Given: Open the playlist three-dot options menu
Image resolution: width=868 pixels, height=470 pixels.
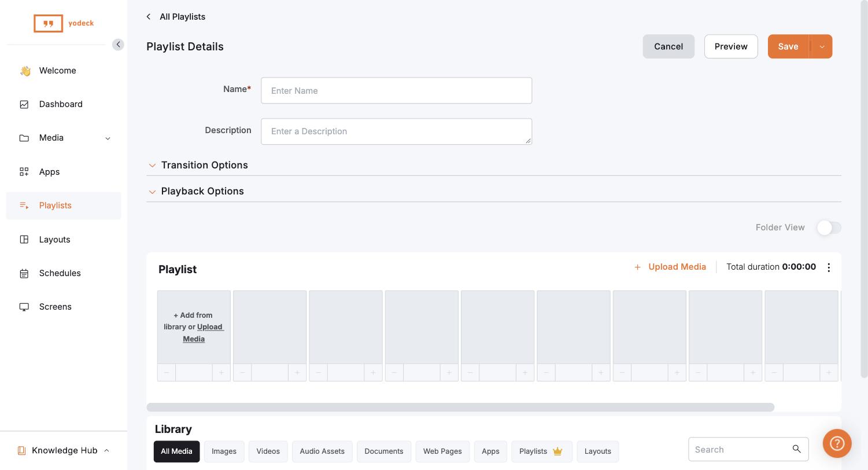Looking at the screenshot, I should (x=829, y=267).
